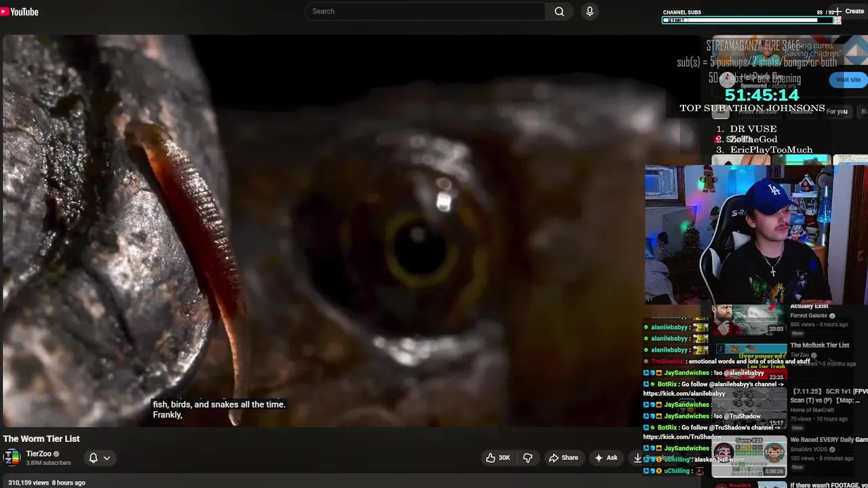Viewport: 868px width, 488px height.
Task: Click the kick.com/alanilebabyy chat link
Action: 684,394
